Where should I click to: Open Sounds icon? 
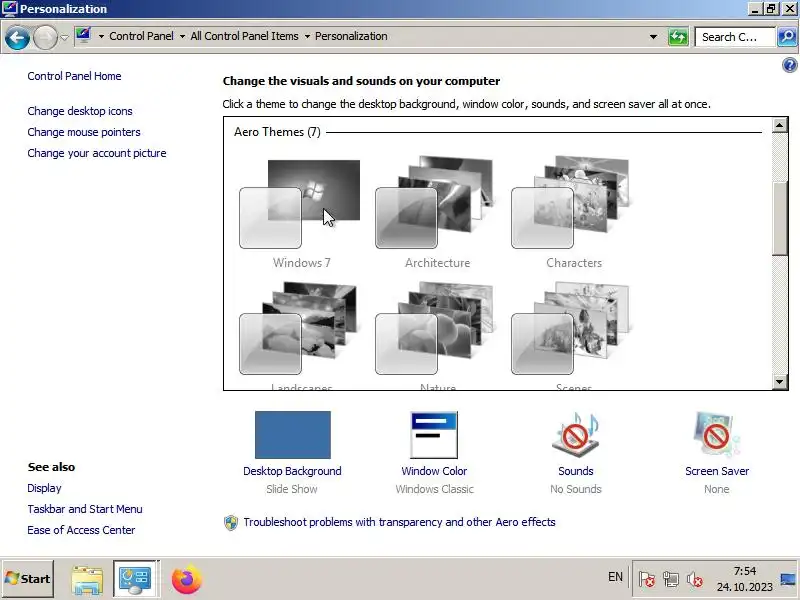(x=576, y=435)
